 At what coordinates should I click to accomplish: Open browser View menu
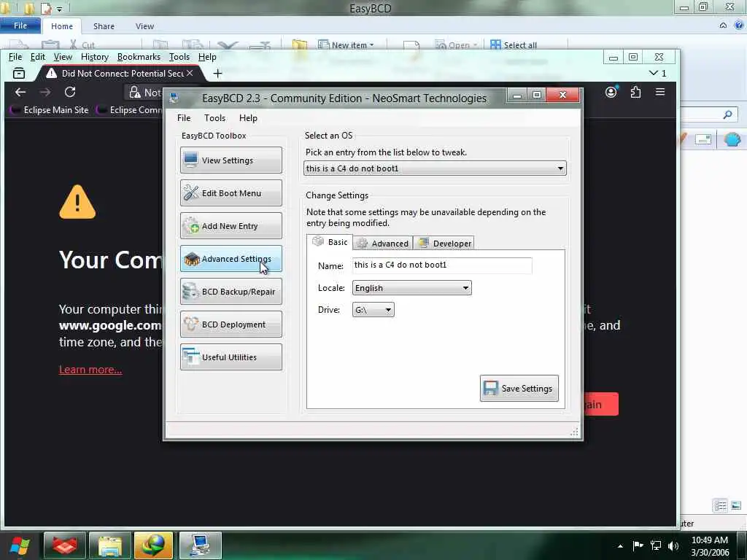point(63,57)
